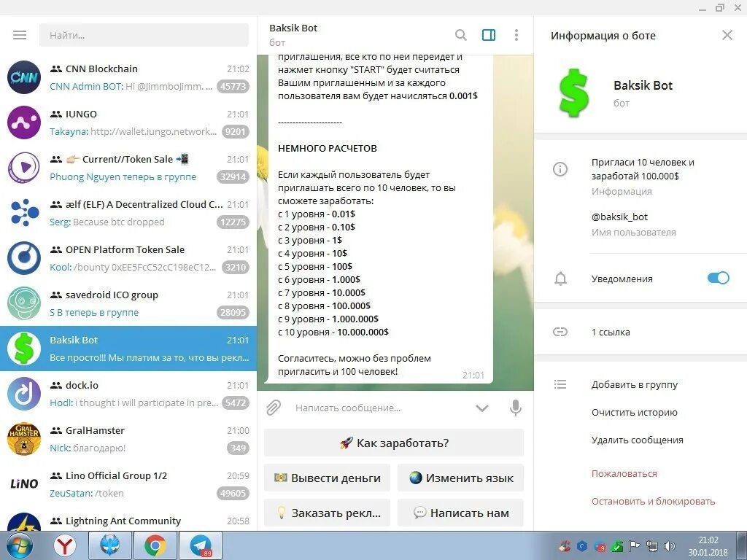Click the Telegram taskbar icon
Image resolution: width=747 pixels, height=560 pixels.
(x=201, y=545)
